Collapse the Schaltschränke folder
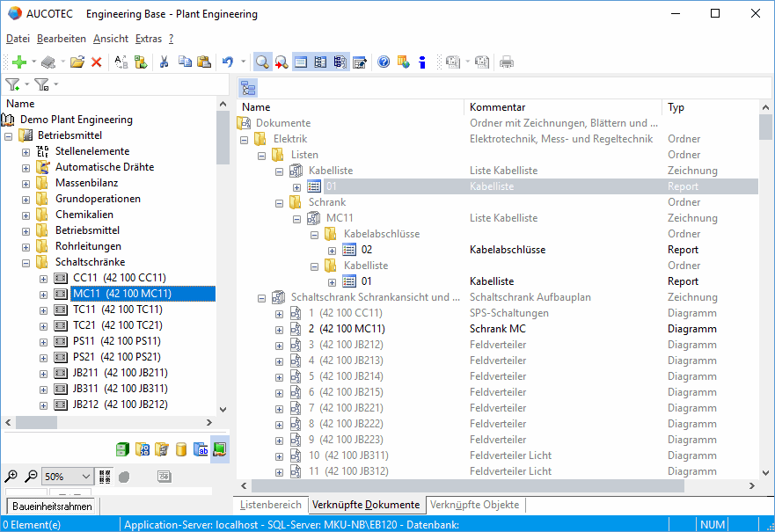Screen dimensions: 775x532 click(26, 262)
